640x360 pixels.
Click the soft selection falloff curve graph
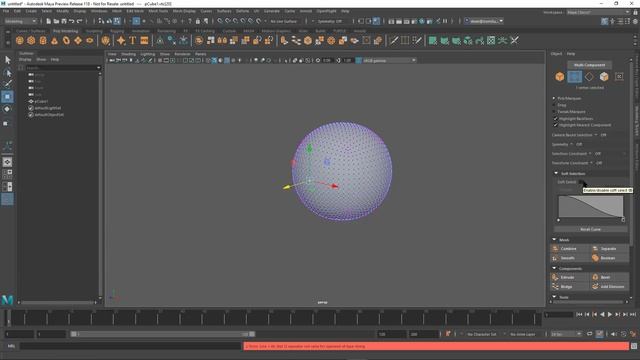click(x=591, y=206)
